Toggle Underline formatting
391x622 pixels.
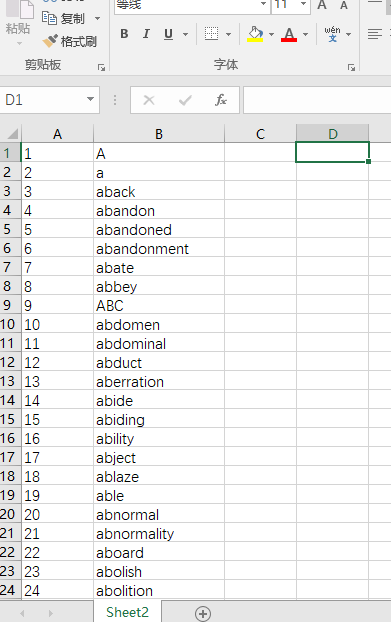(x=169, y=34)
